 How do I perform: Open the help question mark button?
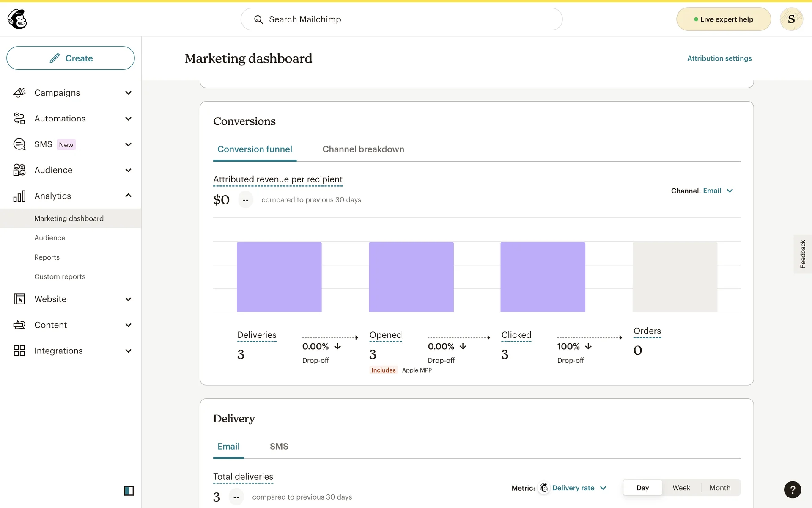(792, 490)
